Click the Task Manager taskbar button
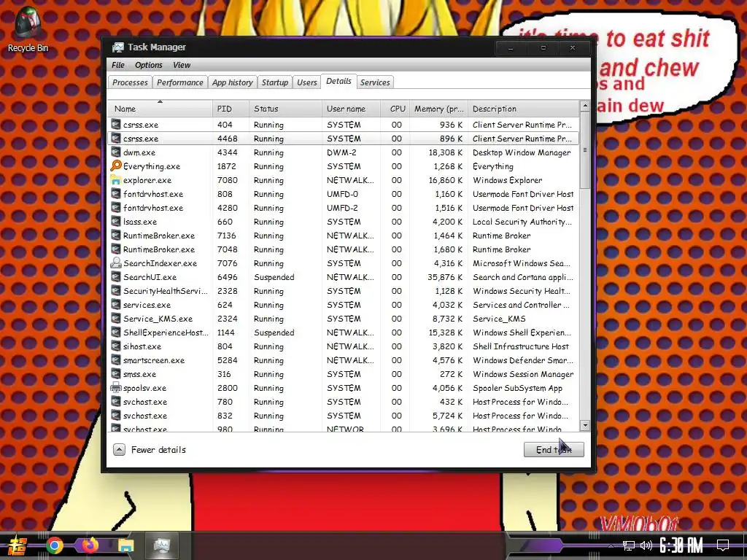747x560 pixels. (x=162, y=545)
